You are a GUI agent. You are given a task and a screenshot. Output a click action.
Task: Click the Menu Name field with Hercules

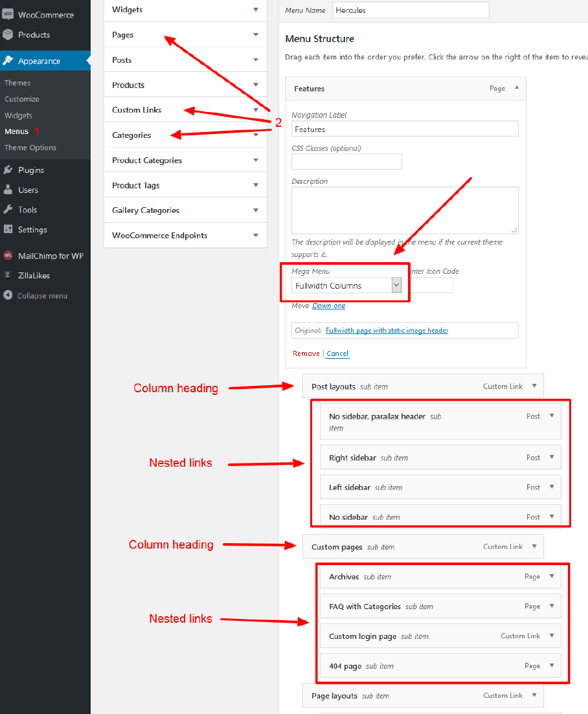(x=411, y=10)
